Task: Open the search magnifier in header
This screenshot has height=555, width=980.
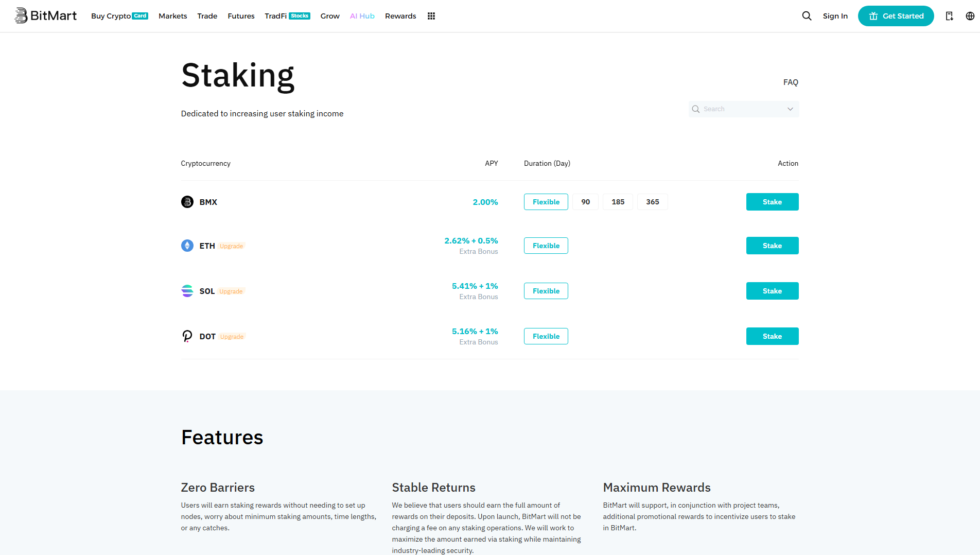Action: (807, 16)
